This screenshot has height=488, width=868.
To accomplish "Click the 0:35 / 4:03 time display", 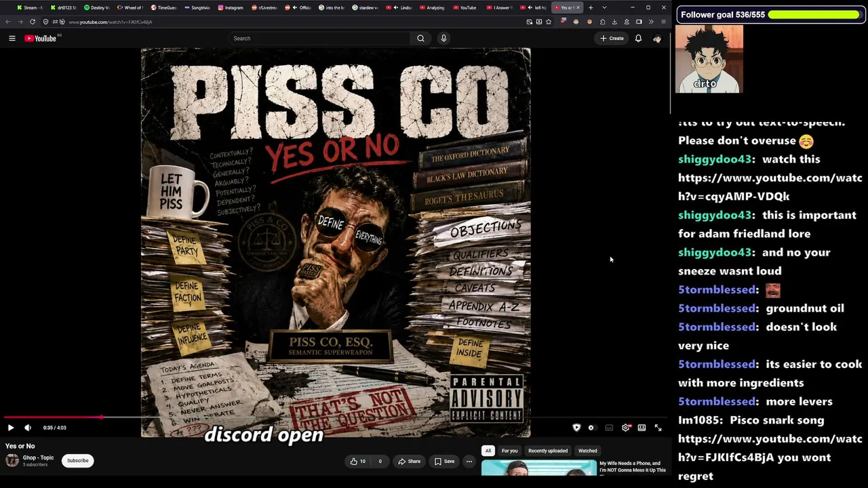I will click(55, 428).
